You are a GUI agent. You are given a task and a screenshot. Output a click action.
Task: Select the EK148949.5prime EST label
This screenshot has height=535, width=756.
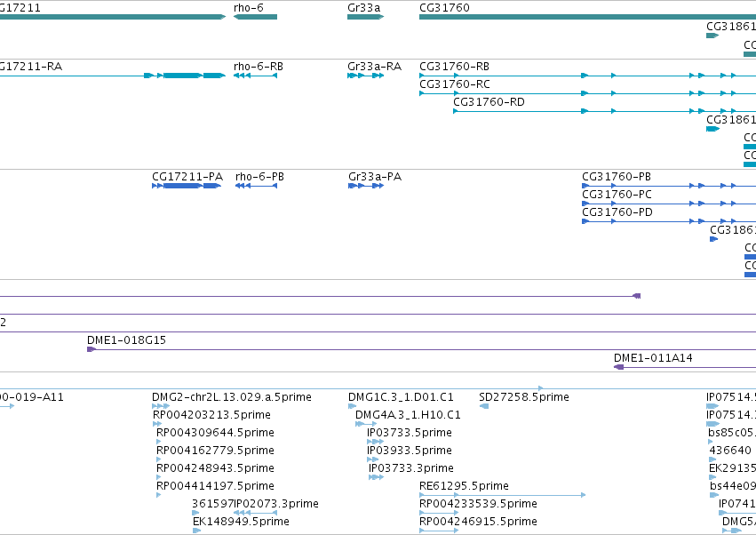point(241,523)
